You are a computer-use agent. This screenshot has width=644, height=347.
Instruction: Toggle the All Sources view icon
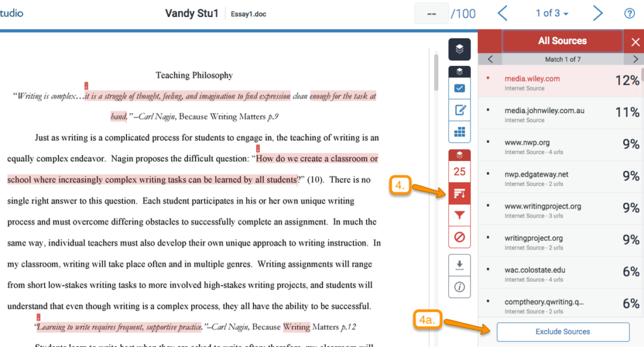point(460,193)
